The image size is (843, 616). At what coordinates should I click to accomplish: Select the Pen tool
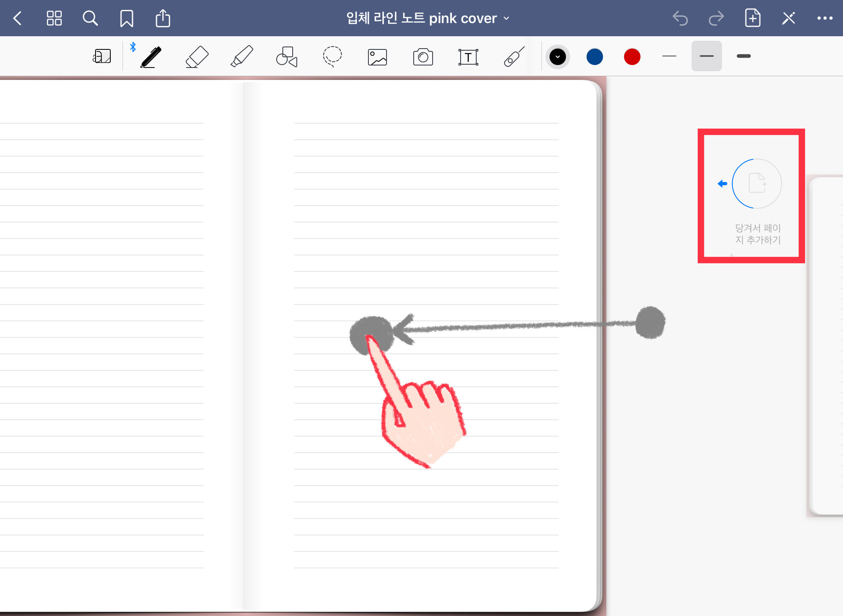(151, 57)
